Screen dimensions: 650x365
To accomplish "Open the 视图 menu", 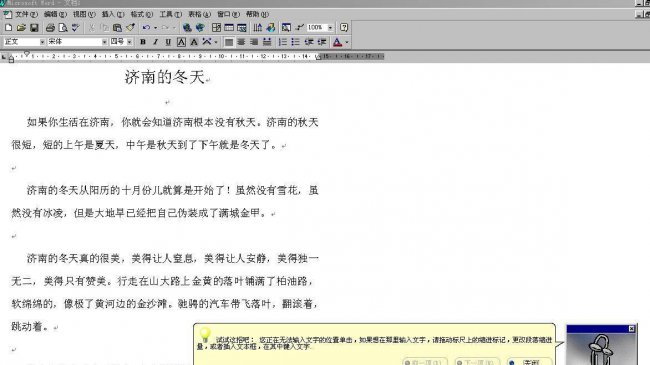I will click(84, 15).
